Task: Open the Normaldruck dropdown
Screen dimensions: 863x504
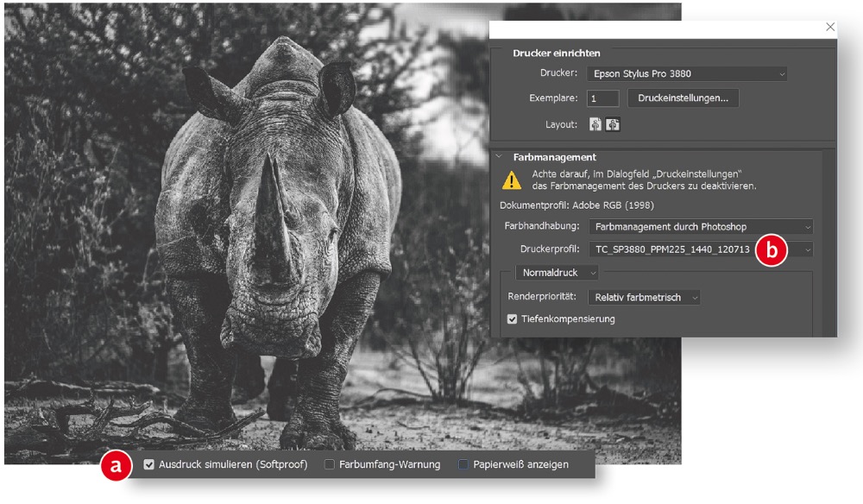Action: pos(557,273)
